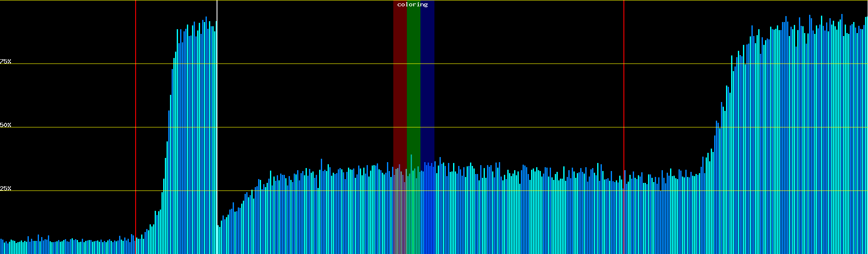Select the dark blue coloring band
This screenshot has width=868, height=254.
(427, 85)
